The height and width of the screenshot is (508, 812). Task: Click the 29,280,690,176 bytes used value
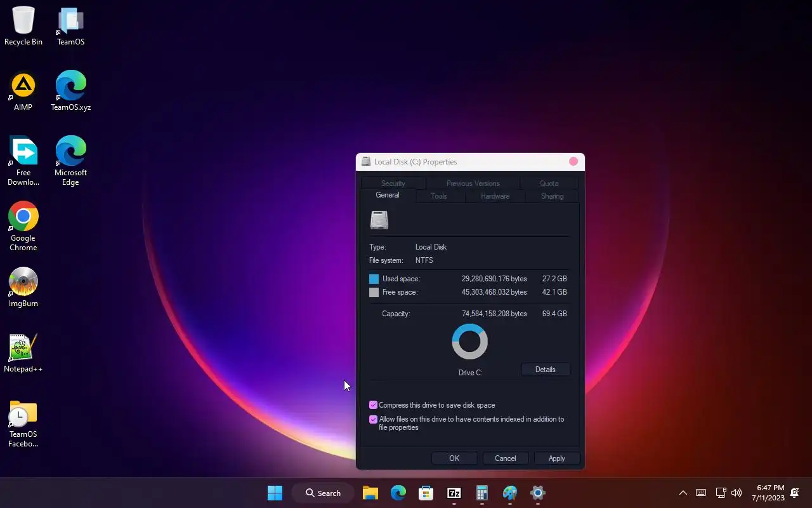pyautogui.click(x=494, y=279)
